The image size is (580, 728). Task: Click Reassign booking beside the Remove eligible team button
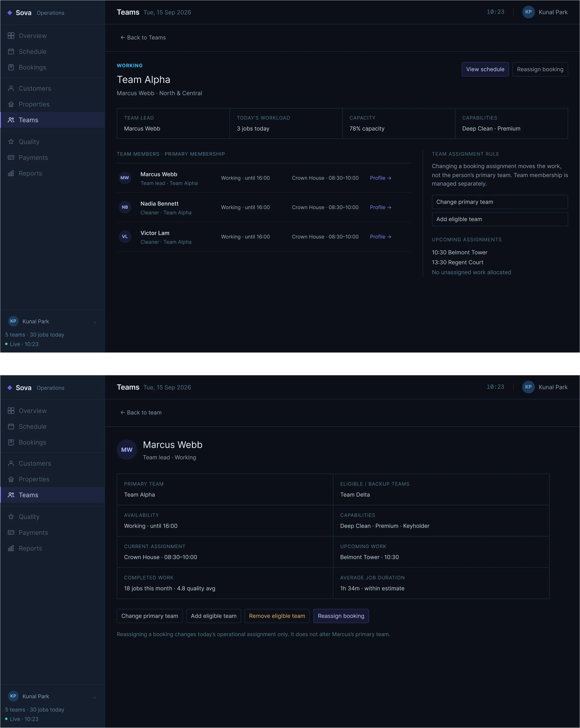click(x=341, y=616)
